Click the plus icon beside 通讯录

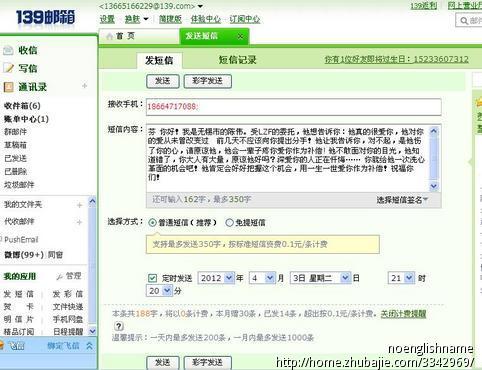point(84,86)
